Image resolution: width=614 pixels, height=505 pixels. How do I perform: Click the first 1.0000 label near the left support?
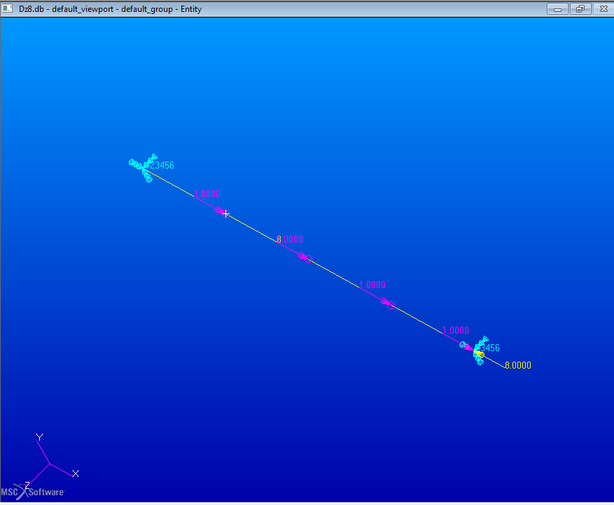[207, 194]
